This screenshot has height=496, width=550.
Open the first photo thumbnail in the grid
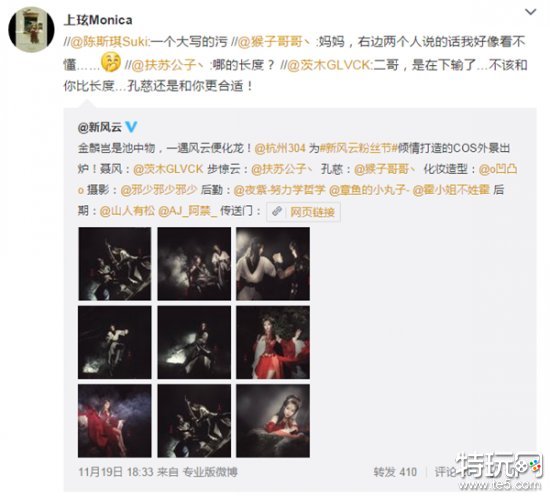(x=115, y=264)
